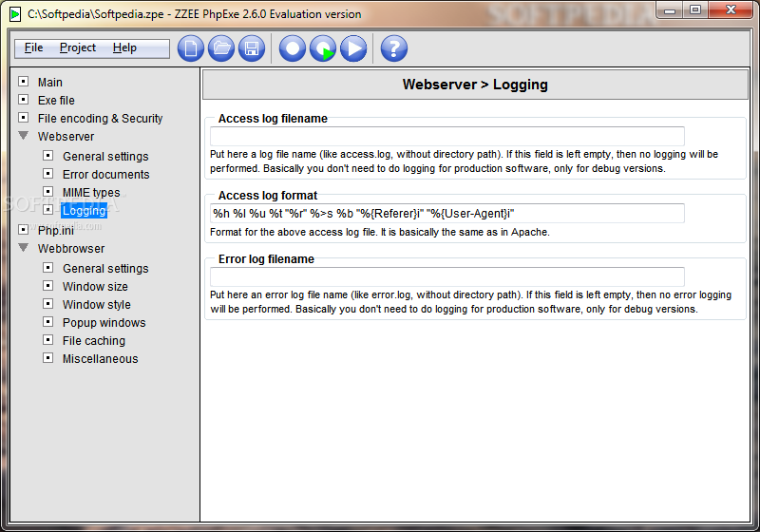Open the Project menu
This screenshot has height=532, width=760.
(x=78, y=47)
